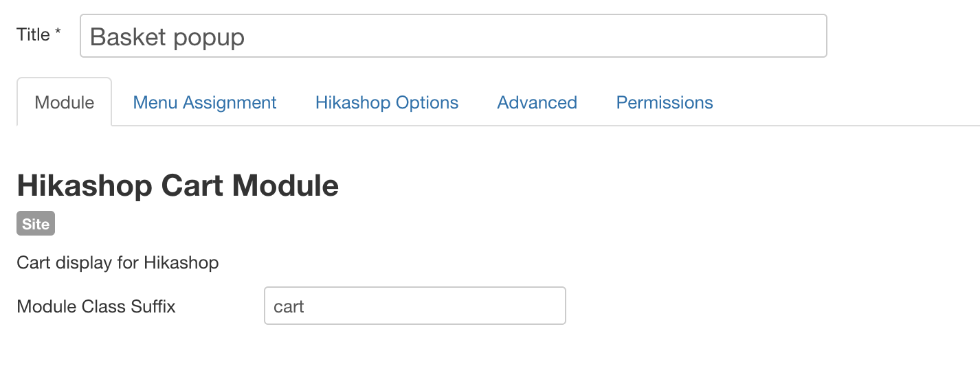Click the Title field label
This screenshot has width=980, height=375.
coord(33,35)
